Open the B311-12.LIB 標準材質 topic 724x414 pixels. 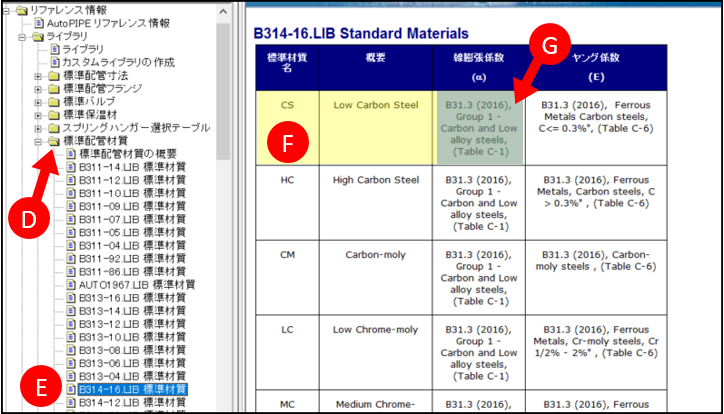pos(132,180)
